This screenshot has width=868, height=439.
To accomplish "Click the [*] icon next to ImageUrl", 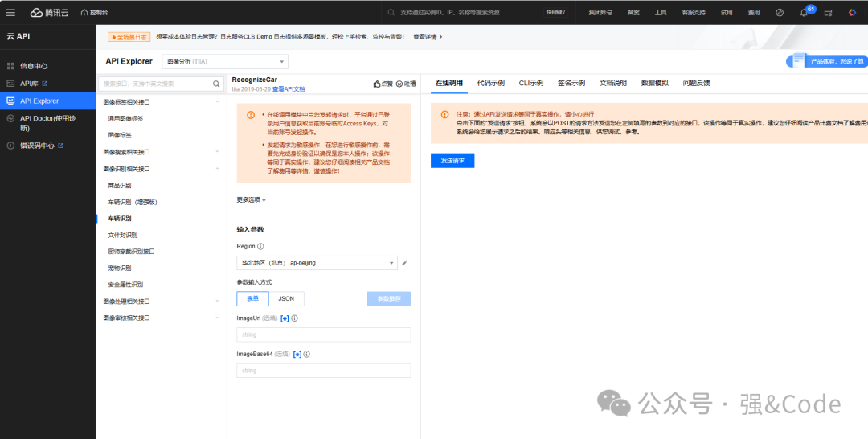I will click(285, 318).
